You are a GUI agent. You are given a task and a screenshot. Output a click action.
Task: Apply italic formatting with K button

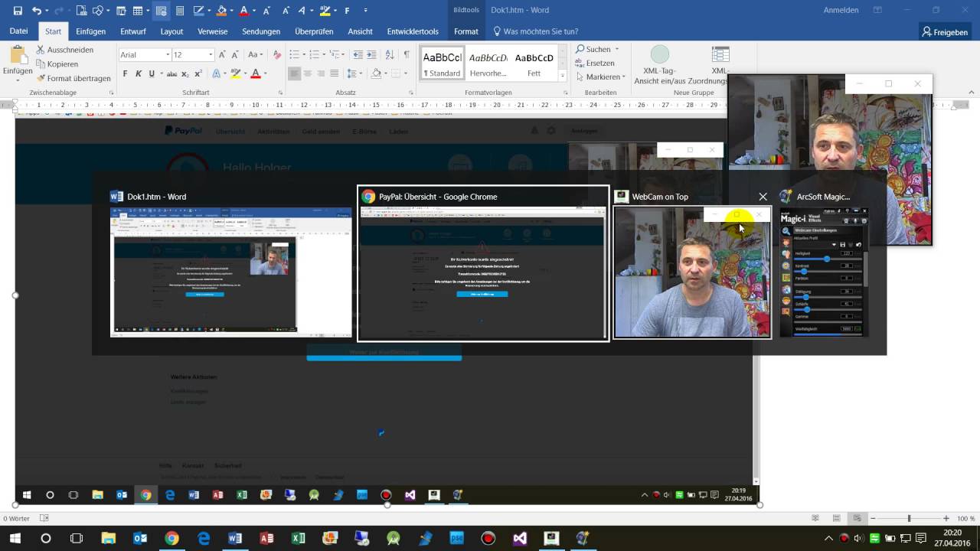[139, 73]
